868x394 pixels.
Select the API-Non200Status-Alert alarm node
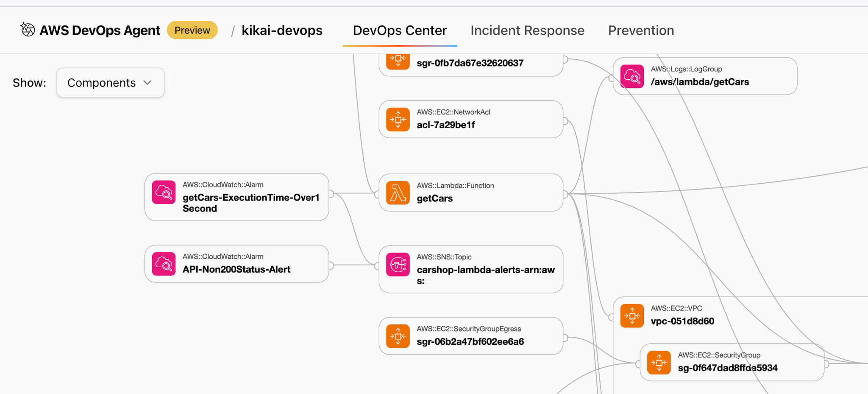tap(236, 264)
